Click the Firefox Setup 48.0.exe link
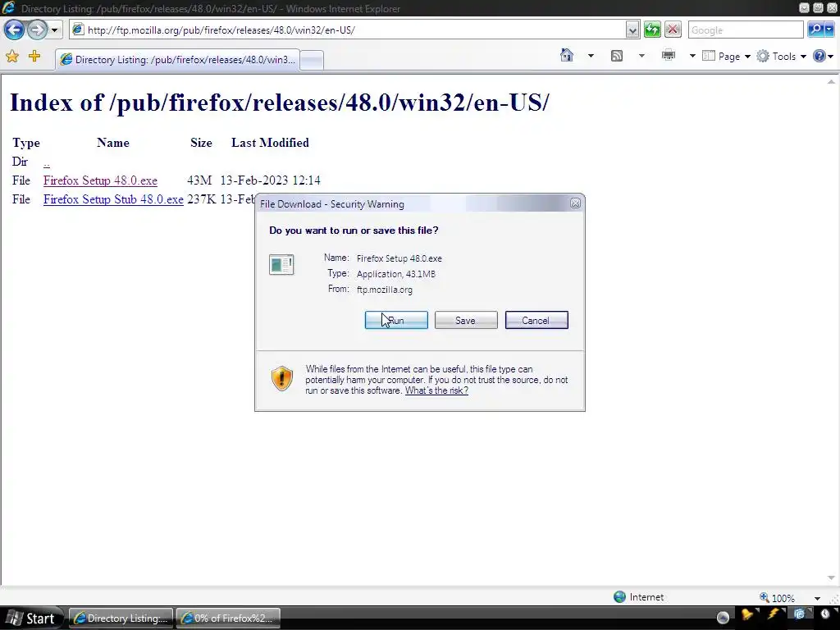 100,180
